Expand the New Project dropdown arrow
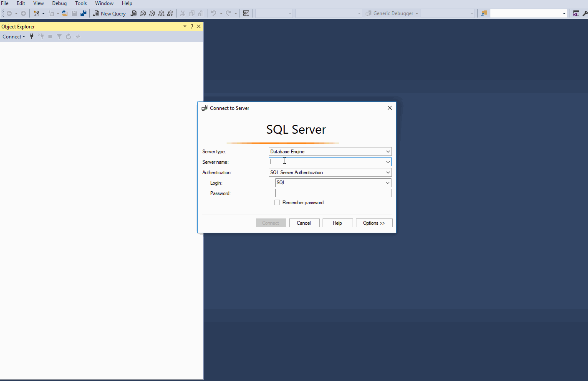Image resolution: width=588 pixels, height=381 pixels. click(43, 13)
